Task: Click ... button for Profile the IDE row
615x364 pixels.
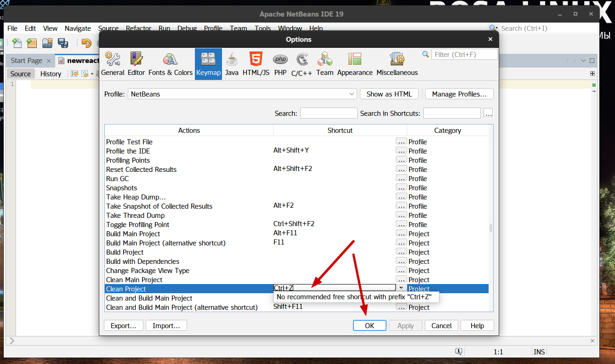Action: coord(401,151)
